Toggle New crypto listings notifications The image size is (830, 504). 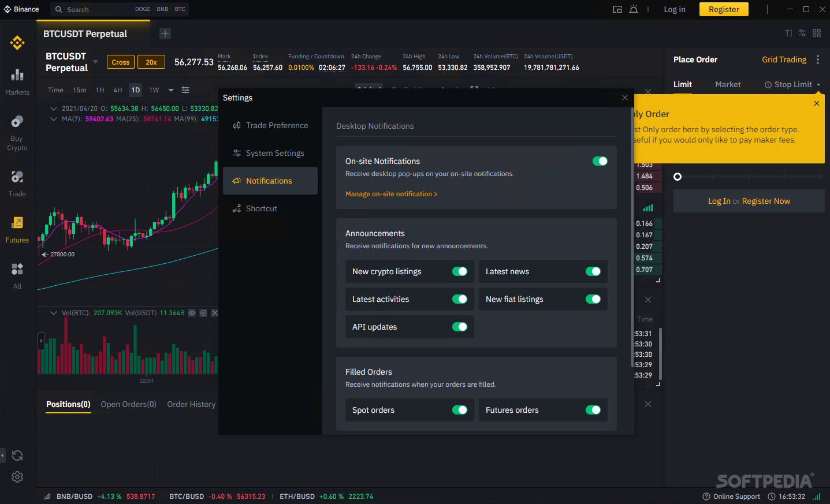(460, 271)
